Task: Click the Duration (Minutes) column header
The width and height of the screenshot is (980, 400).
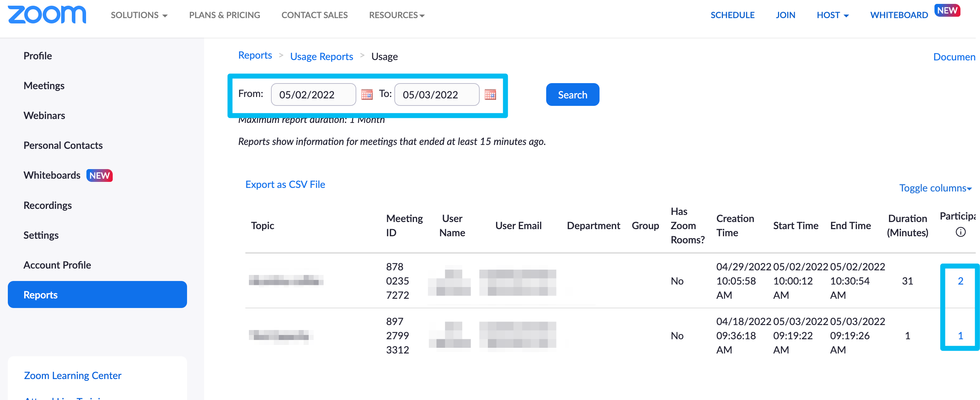Action: tap(907, 226)
